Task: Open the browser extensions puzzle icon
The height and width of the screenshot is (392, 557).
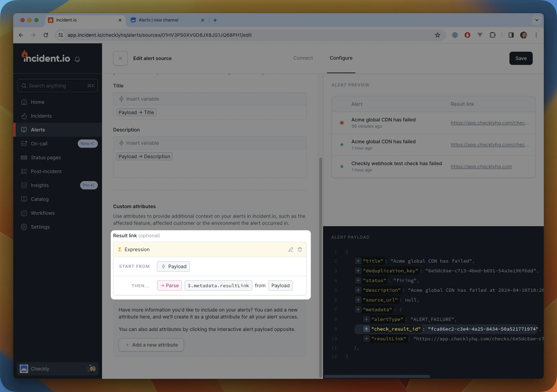Action: [493, 35]
